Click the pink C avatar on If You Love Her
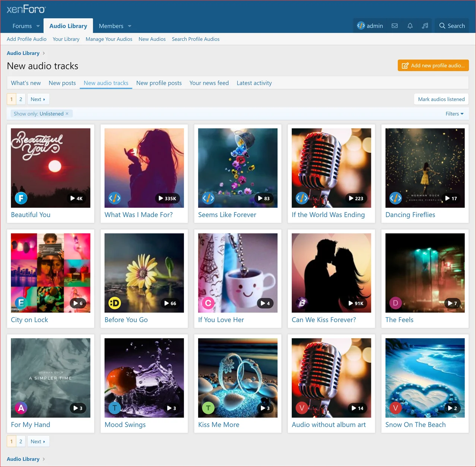The image size is (476, 467). 208,303
